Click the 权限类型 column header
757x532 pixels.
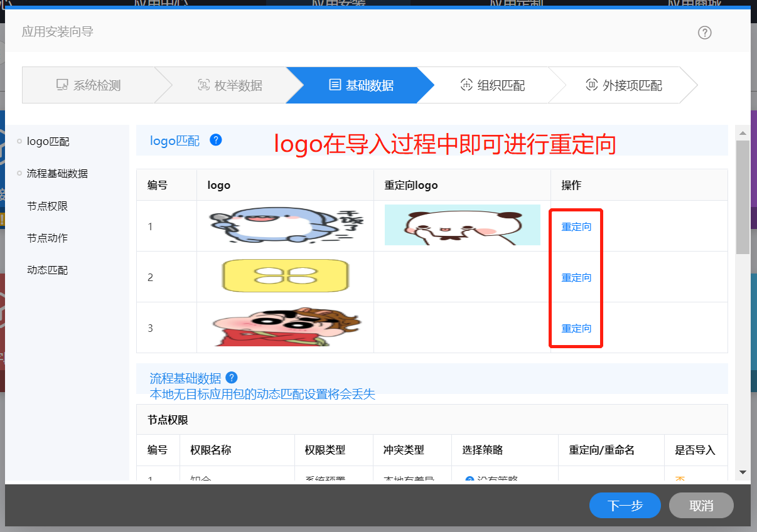click(x=325, y=450)
